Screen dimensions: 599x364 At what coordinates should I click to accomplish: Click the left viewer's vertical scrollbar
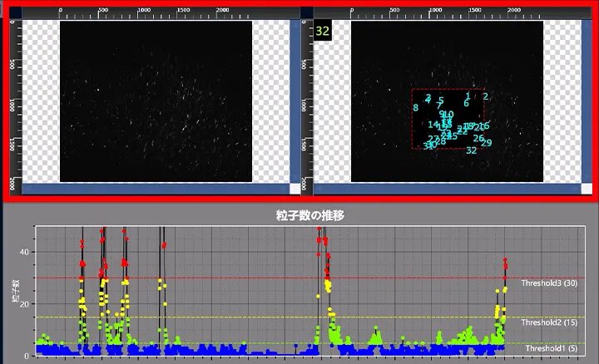pyautogui.click(x=295, y=101)
